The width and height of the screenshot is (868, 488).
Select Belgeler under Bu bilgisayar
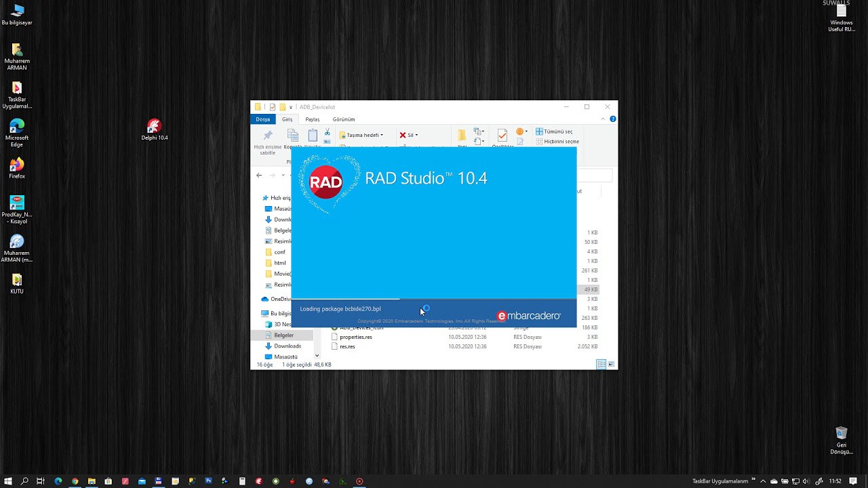pos(282,335)
